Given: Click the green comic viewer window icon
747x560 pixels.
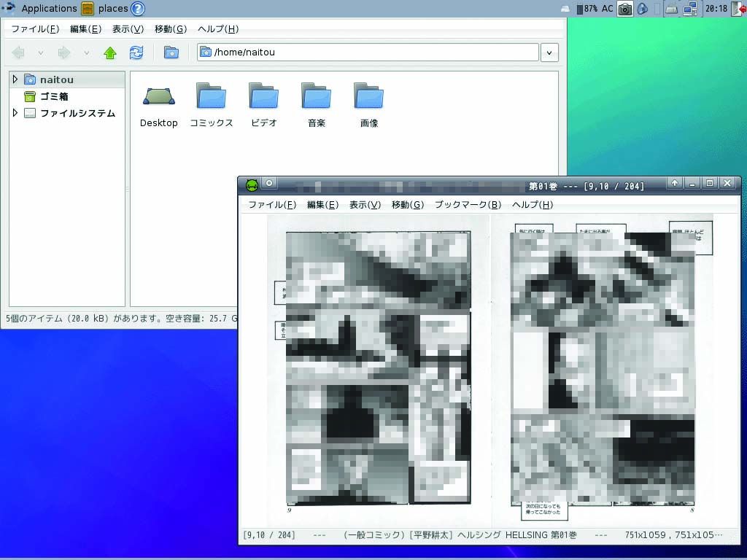Looking at the screenshot, I should point(252,184).
